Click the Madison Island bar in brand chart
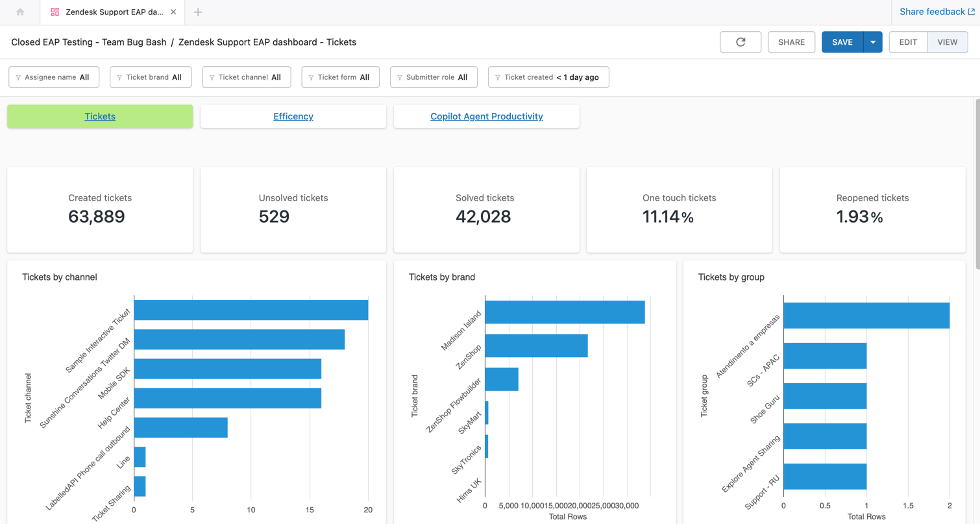980x524 pixels. [565, 312]
